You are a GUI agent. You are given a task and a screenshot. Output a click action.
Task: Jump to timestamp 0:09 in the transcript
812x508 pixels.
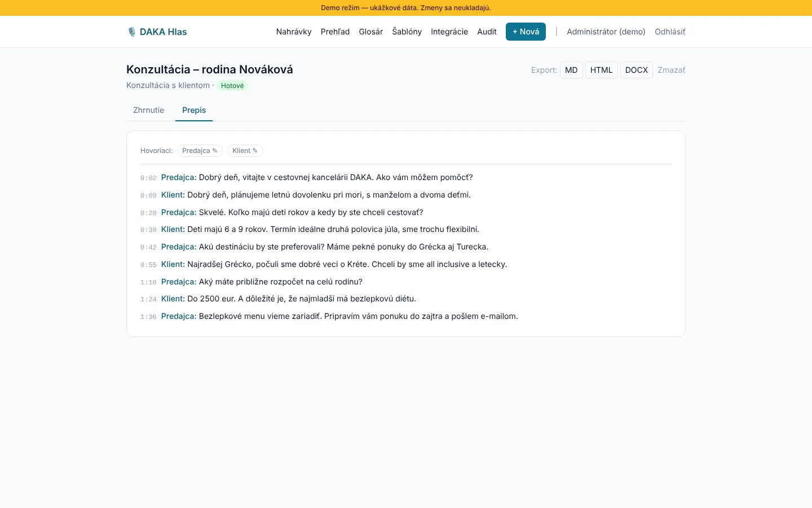[148, 195]
